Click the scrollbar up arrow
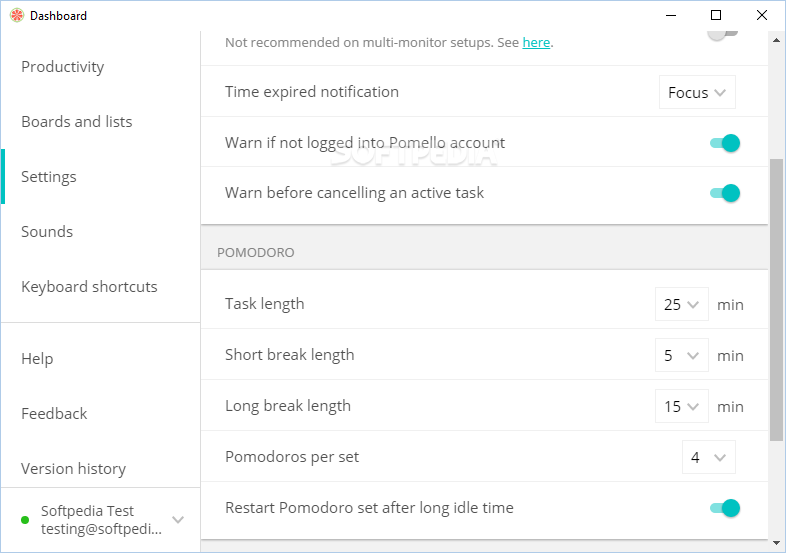Viewport: 786px width, 553px height. [x=776, y=40]
